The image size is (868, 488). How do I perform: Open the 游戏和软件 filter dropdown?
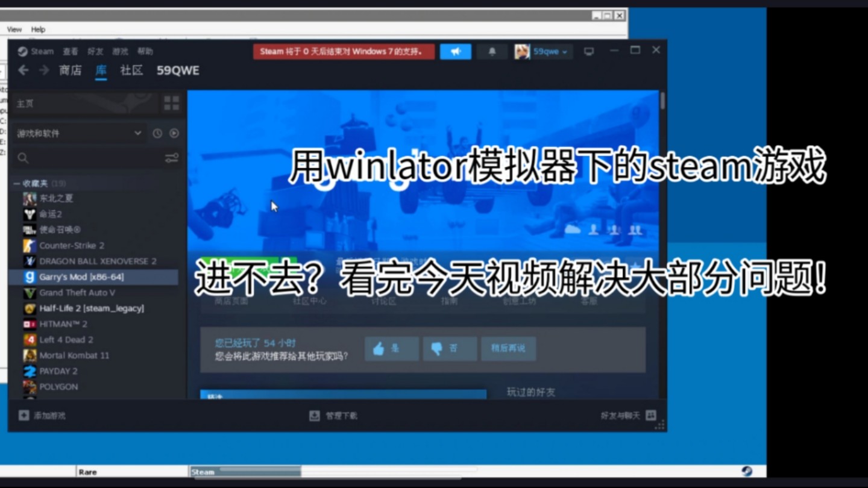78,133
